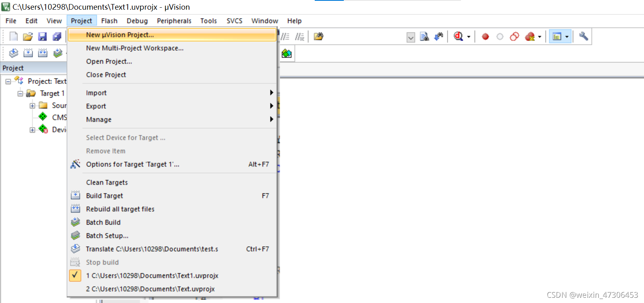Click the Build Target menu icon
The image size is (644, 303).
tap(76, 195)
